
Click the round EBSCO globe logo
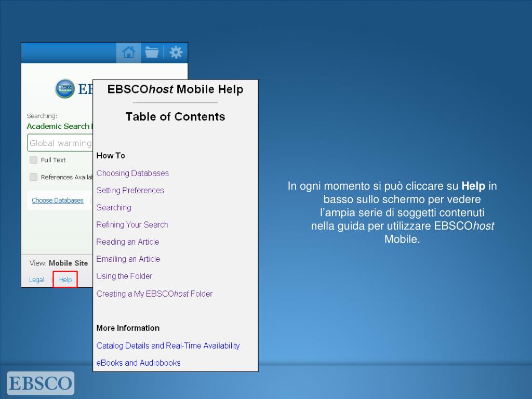click(x=65, y=88)
